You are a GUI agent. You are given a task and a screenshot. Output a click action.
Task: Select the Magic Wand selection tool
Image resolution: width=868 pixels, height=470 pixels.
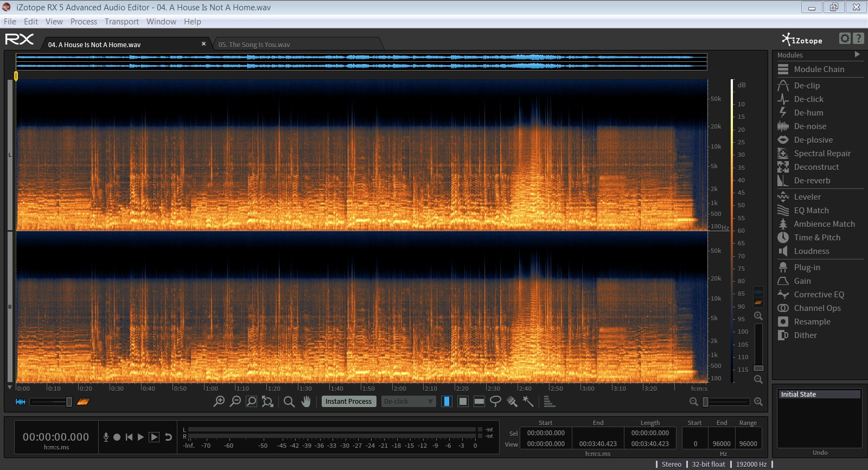pyautogui.click(x=528, y=402)
